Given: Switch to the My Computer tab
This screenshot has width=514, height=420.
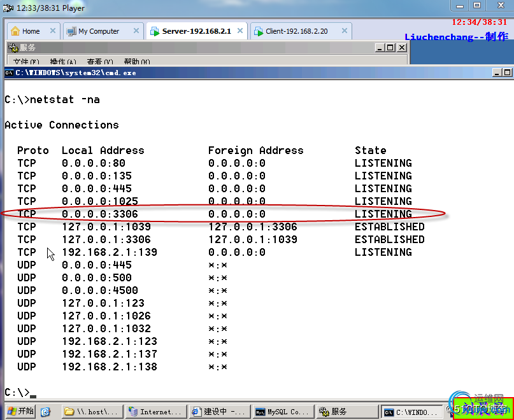Looking at the screenshot, I should point(103,31).
